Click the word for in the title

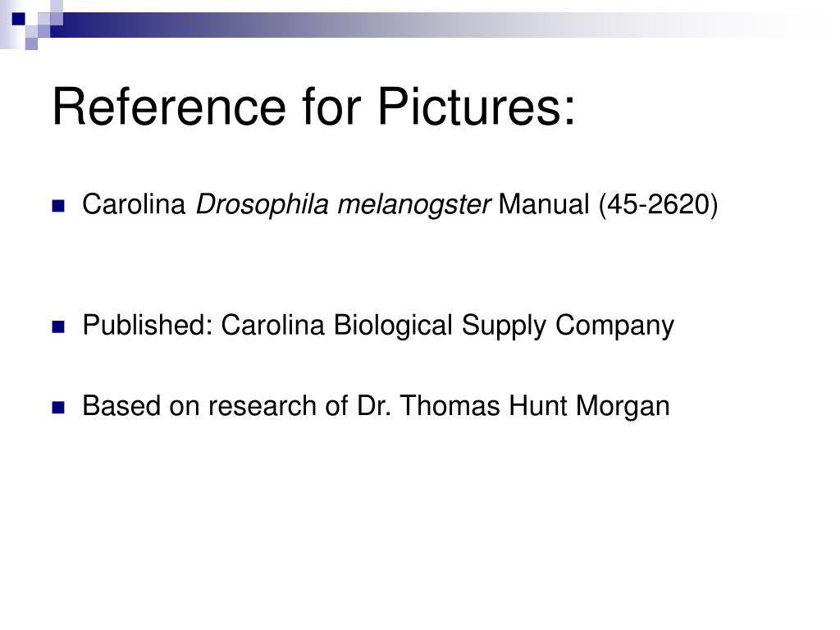coord(332,107)
